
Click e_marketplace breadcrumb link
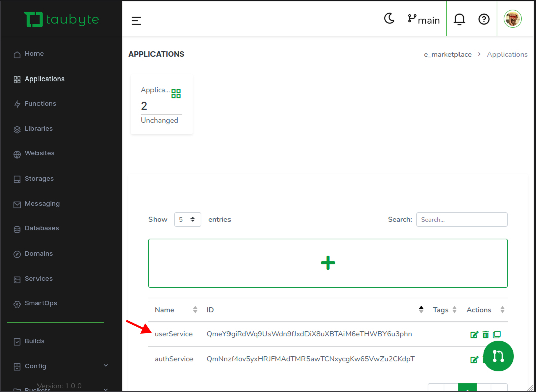coord(447,54)
